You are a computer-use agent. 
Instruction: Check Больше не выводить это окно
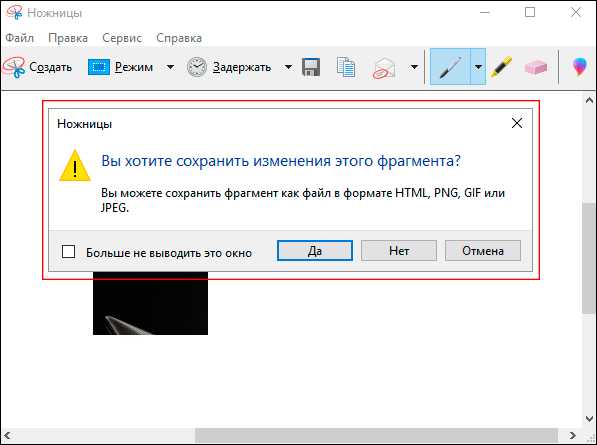click(69, 252)
